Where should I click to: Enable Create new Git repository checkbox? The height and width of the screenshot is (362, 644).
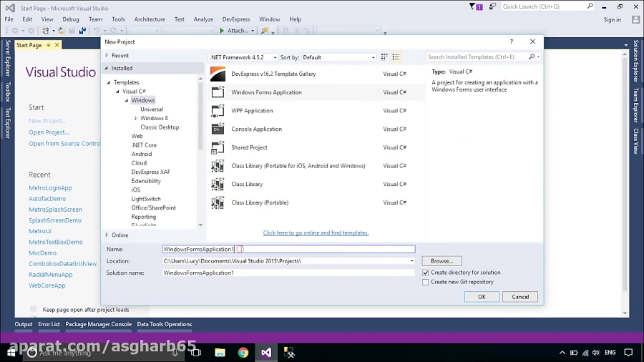click(426, 282)
